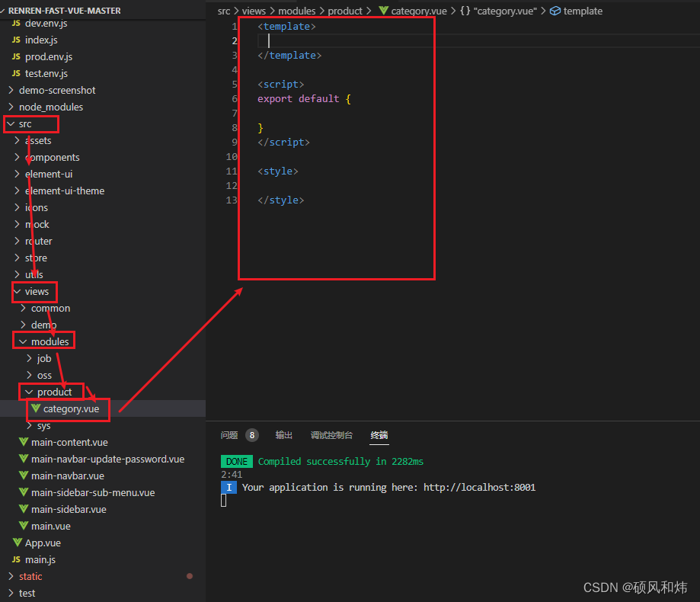Click Vue icon beside main.vue

24,526
